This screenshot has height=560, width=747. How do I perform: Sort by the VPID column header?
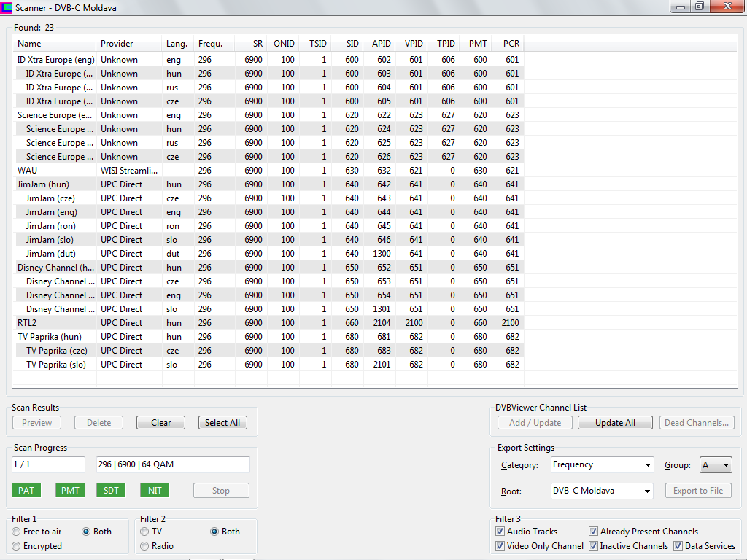tap(411, 43)
